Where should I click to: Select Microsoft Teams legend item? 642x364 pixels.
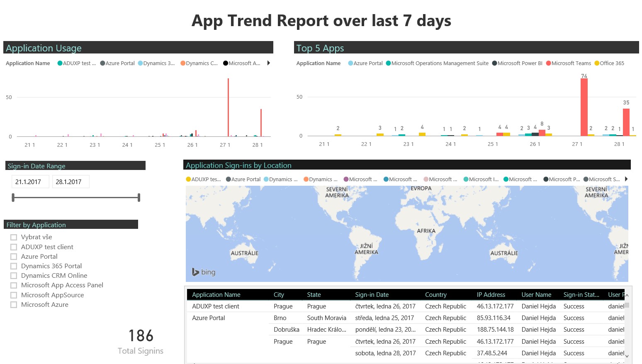click(x=569, y=63)
